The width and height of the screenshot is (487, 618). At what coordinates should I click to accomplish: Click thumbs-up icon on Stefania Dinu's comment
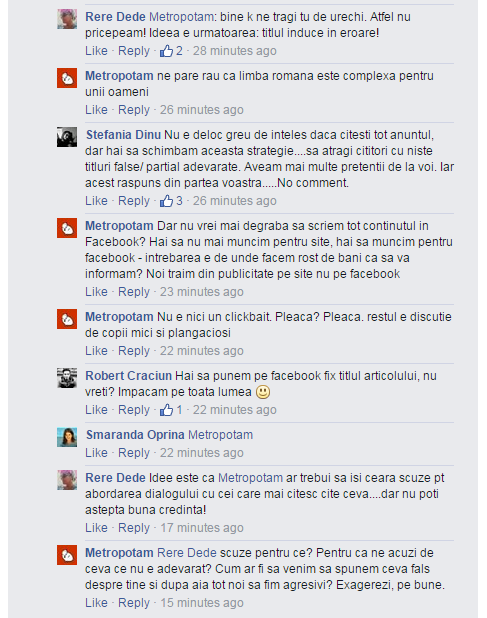[166, 201]
